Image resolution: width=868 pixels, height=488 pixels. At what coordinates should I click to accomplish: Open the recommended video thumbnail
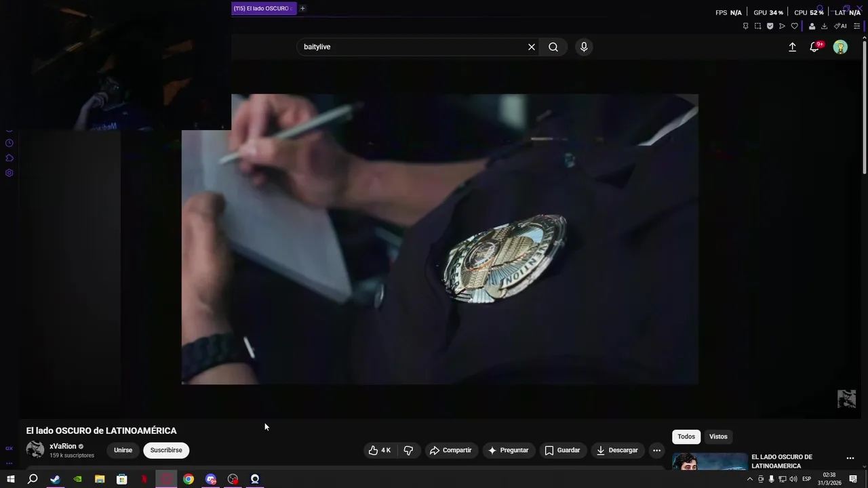tap(709, 462)
